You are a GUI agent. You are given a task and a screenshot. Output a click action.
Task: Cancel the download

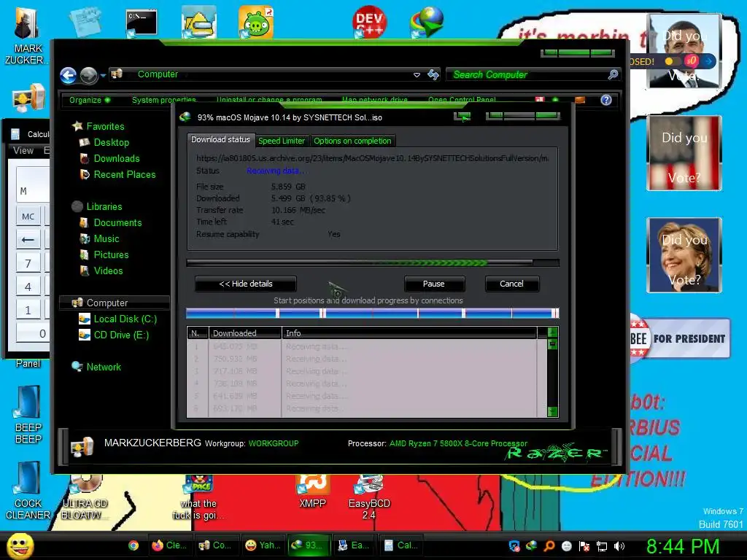click(511, 284)
